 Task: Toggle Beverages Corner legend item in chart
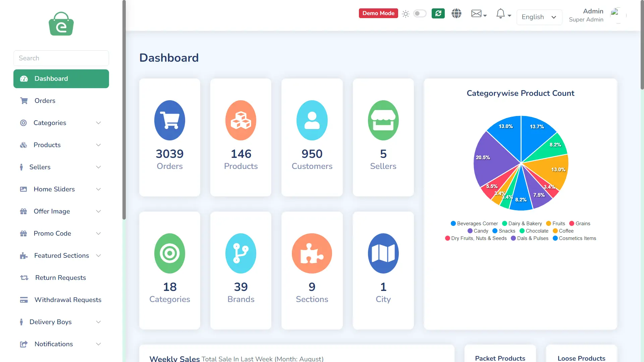(x=474, y=224)
